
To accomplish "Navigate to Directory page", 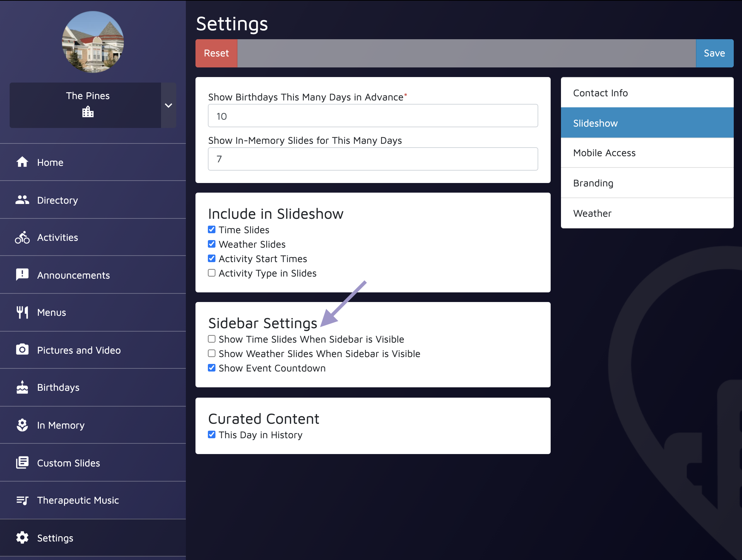I will (x=93, y=200).
